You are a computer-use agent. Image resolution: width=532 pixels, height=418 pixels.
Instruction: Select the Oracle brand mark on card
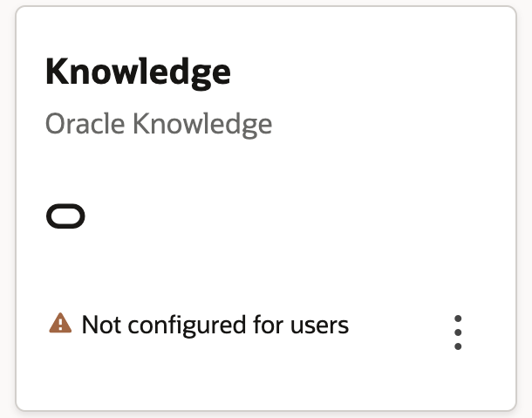pyautogui.click(x=65, y=216)
